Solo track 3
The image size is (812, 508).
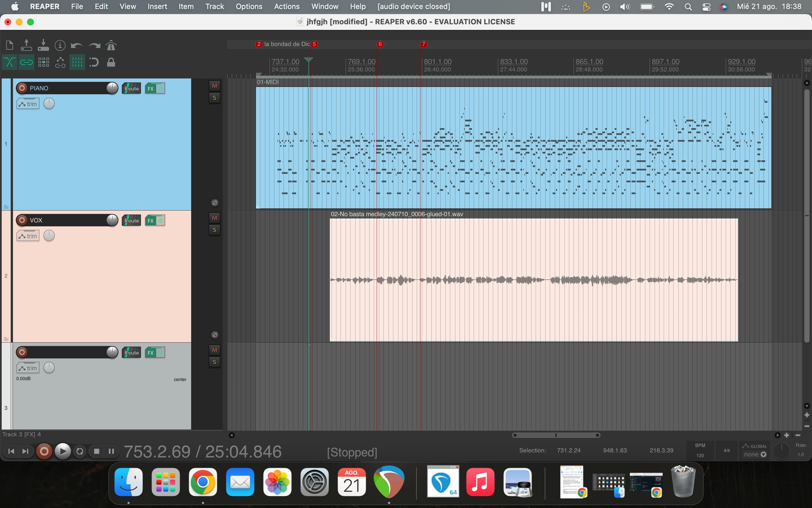pyautogui.click(x=214, y=362)
